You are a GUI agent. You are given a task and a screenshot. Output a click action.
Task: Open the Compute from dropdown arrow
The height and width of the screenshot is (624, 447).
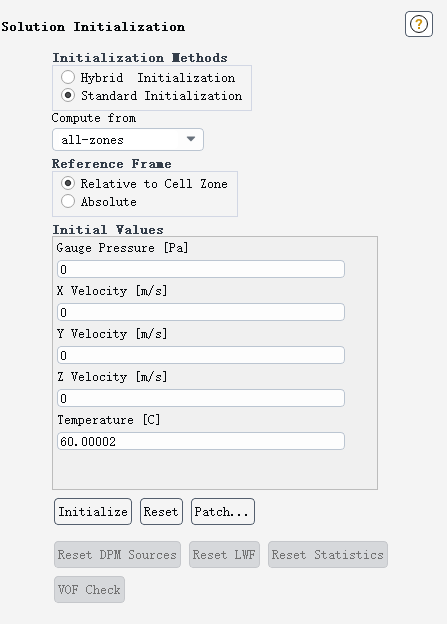pos(191,139)
